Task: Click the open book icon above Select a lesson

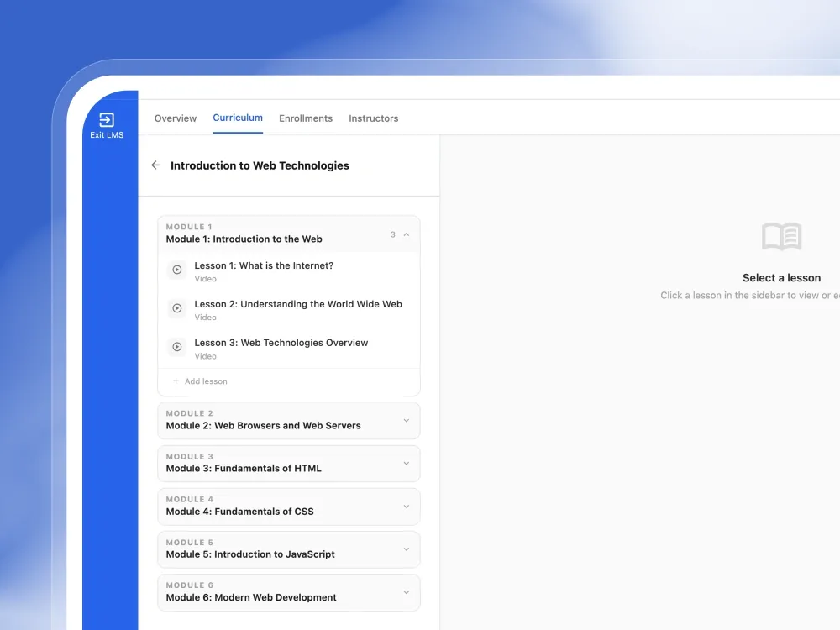Action: click(781, 236)
